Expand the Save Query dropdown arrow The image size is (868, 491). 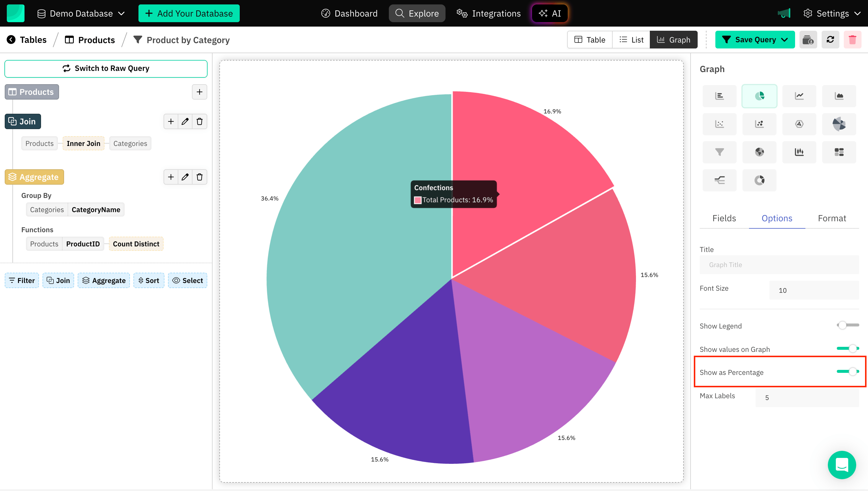pos(785,40)
